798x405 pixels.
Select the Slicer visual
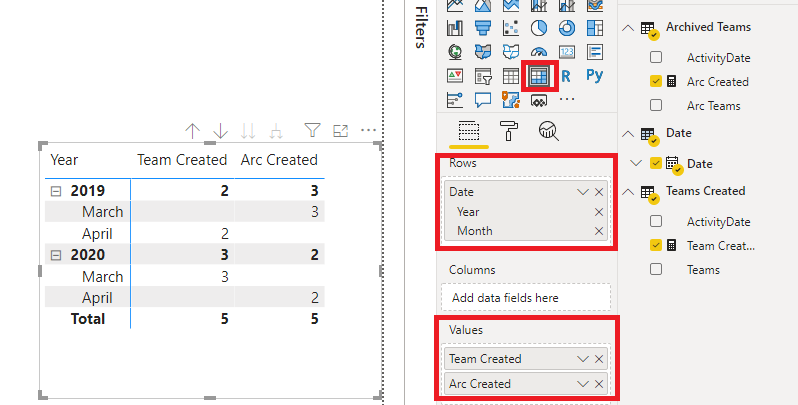483,76
